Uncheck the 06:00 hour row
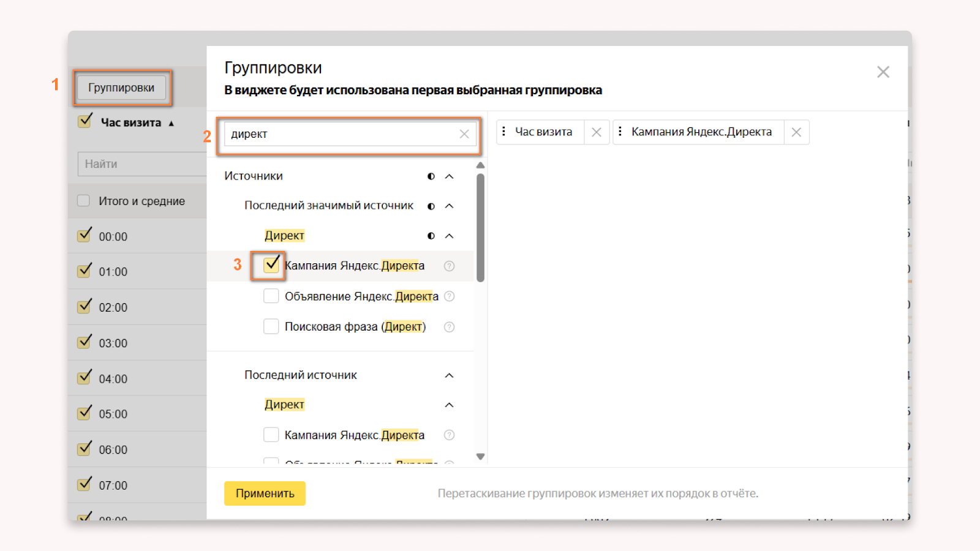Image resolution: width=980 pixels, height=551 pixels. tap(85, 449)
